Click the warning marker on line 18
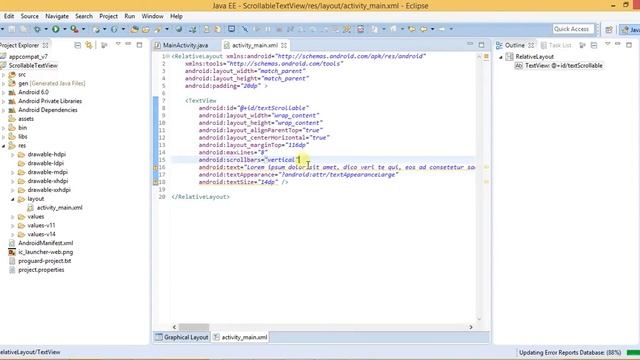The width and height of the screenshot is (640, 360). pyautogui.click(x=156, y=182)
